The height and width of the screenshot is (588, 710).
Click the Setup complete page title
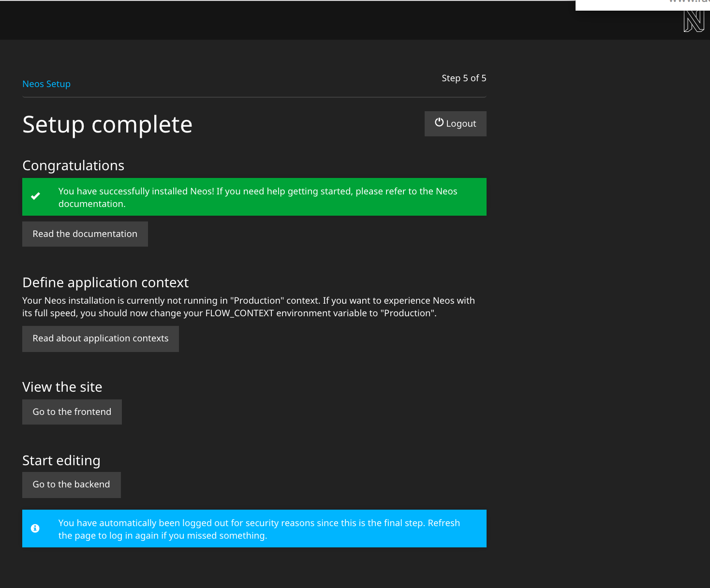[x=107, y=125]
